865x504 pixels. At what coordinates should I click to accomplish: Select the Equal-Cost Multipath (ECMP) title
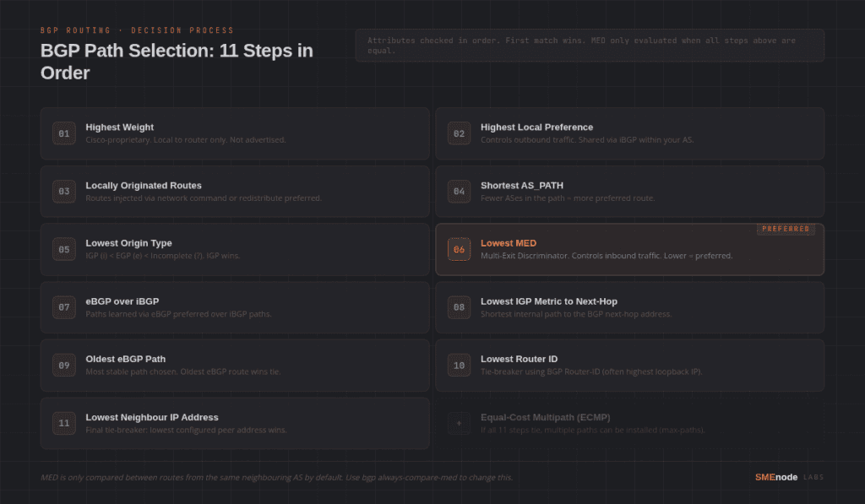(x=545, y=417)
